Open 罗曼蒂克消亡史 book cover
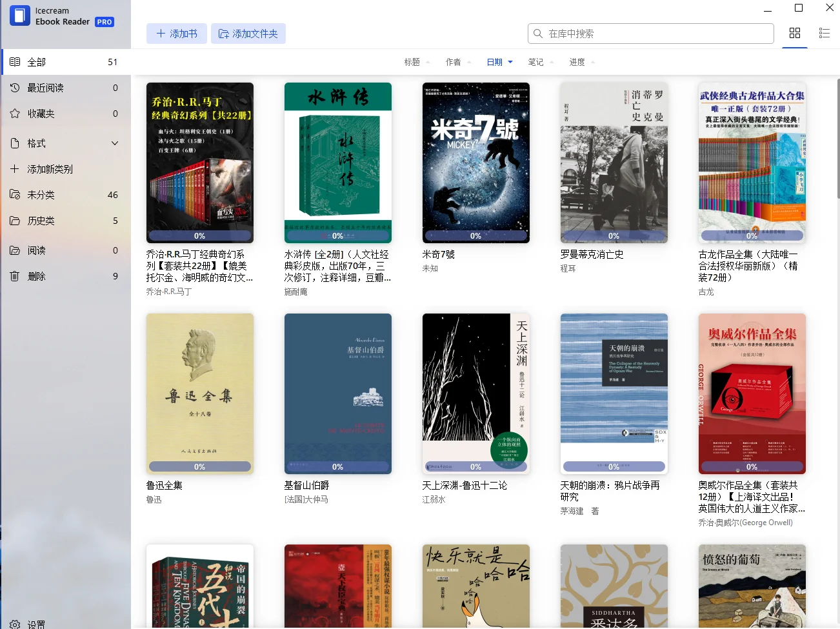This screenshot has width=840, height=629. pos(614,163)
